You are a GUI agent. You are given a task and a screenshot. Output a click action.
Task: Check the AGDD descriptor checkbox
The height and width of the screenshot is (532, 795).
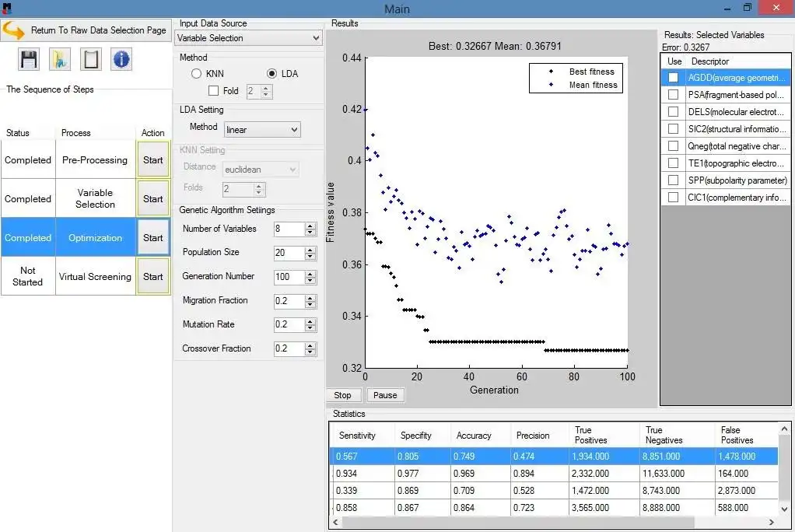pos(674,78)
